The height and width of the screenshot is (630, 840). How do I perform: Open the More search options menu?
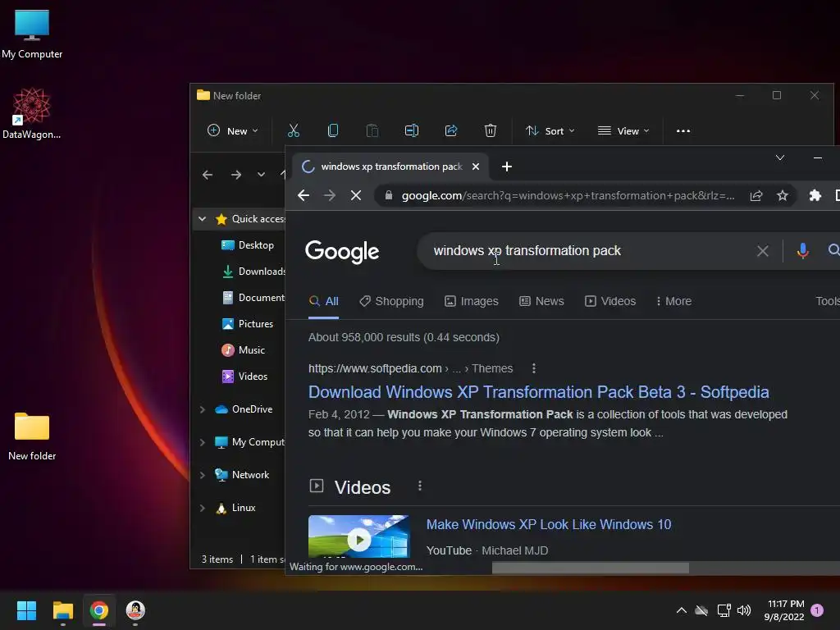674,301
